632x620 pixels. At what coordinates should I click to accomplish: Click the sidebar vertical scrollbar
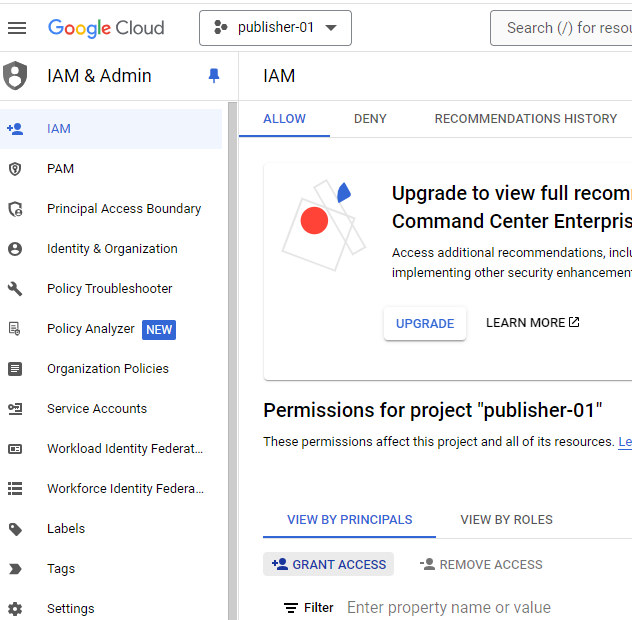pyautogui.click(x=233, y=361)
